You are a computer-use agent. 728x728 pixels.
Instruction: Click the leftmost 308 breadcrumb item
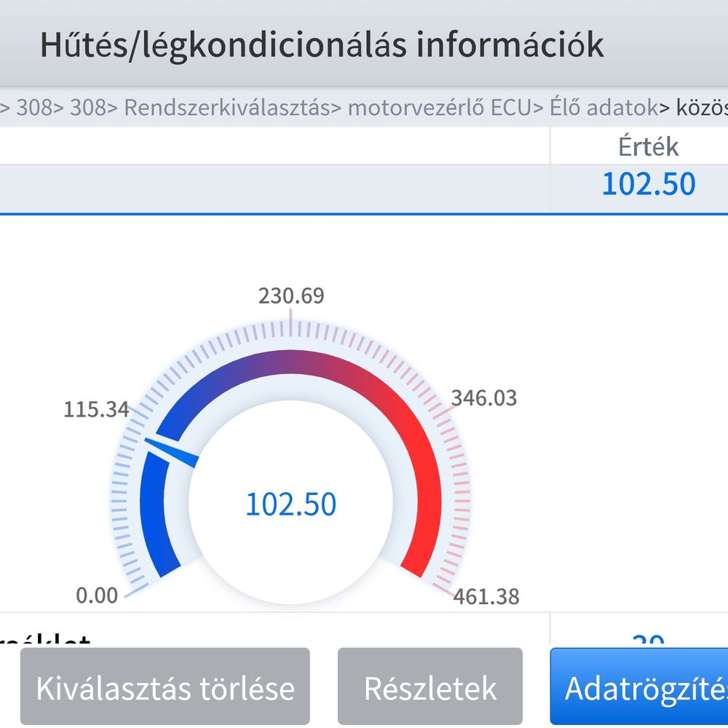(34, 108)
